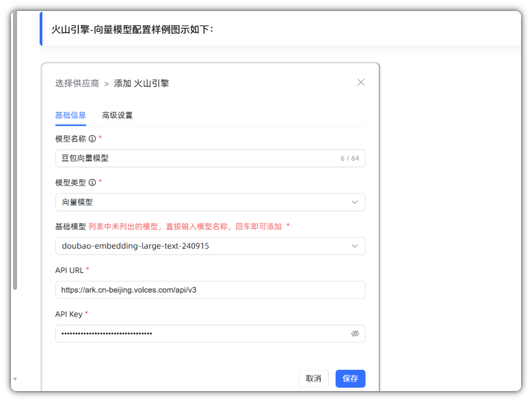
Task: Focus the 模型名称 field containing 豆包向量模型
Action: [198, 159]
